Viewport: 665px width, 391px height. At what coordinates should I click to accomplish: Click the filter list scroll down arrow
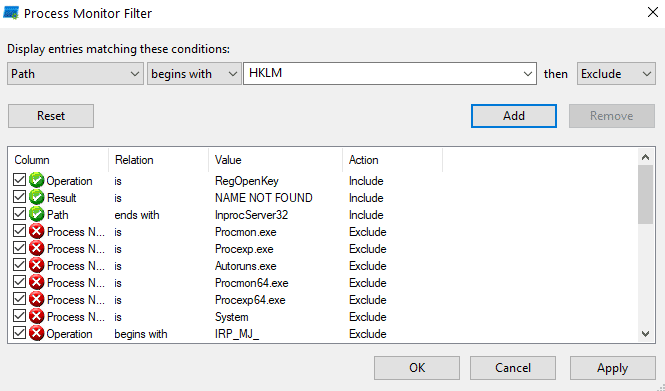coord(645,334)
